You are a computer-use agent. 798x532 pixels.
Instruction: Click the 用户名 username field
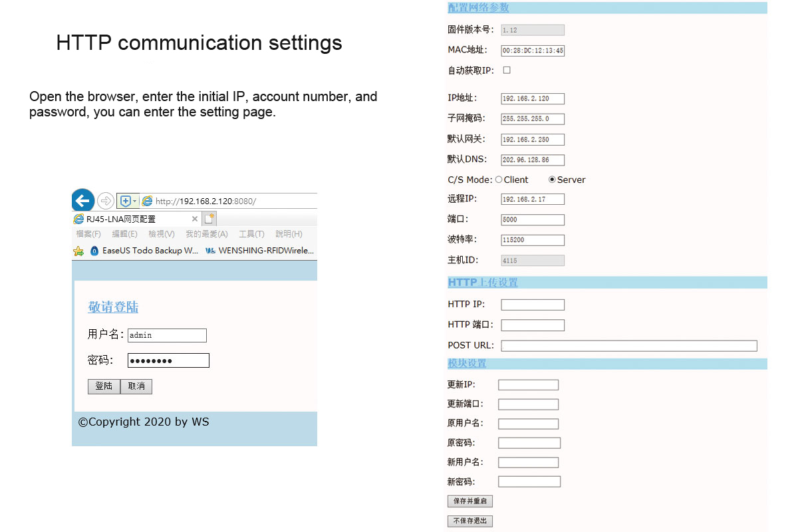(167, 335)
